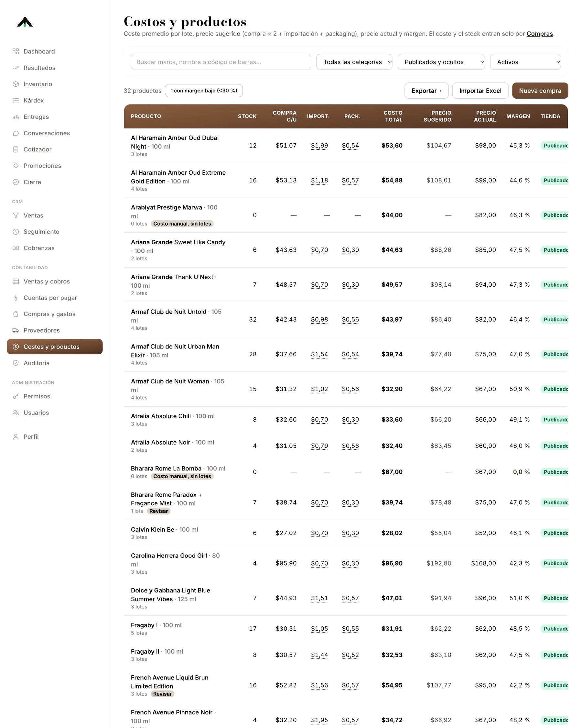Click the Kárdex list icon
Viewport: 582px width, 728px height.
16,100
